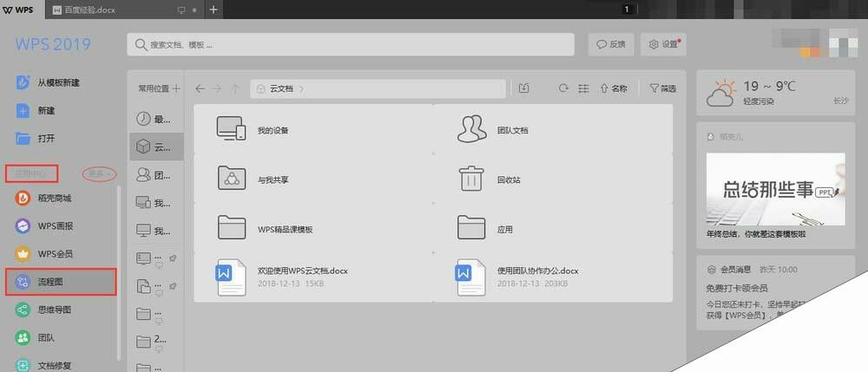Go forward with the right arrow

pos(217,88)
